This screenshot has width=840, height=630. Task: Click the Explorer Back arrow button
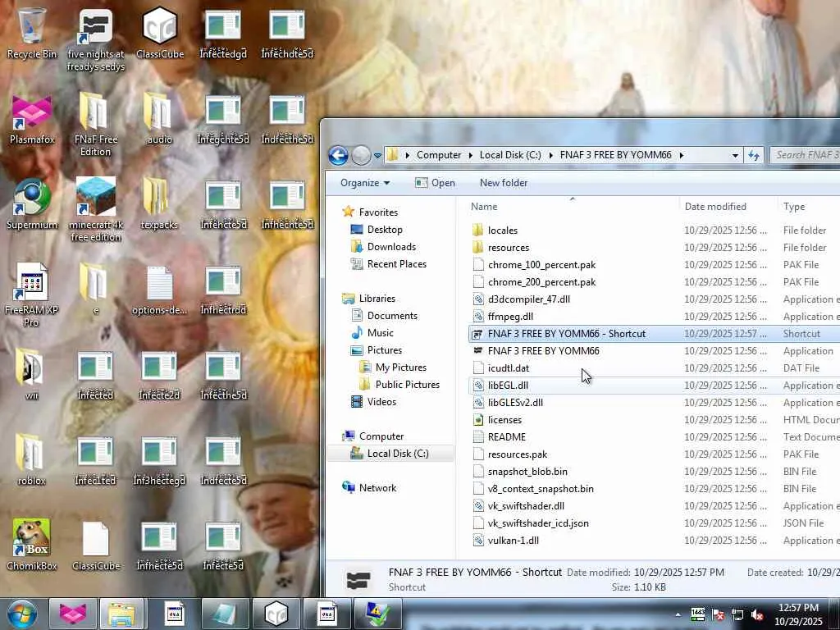coord(338,155)
